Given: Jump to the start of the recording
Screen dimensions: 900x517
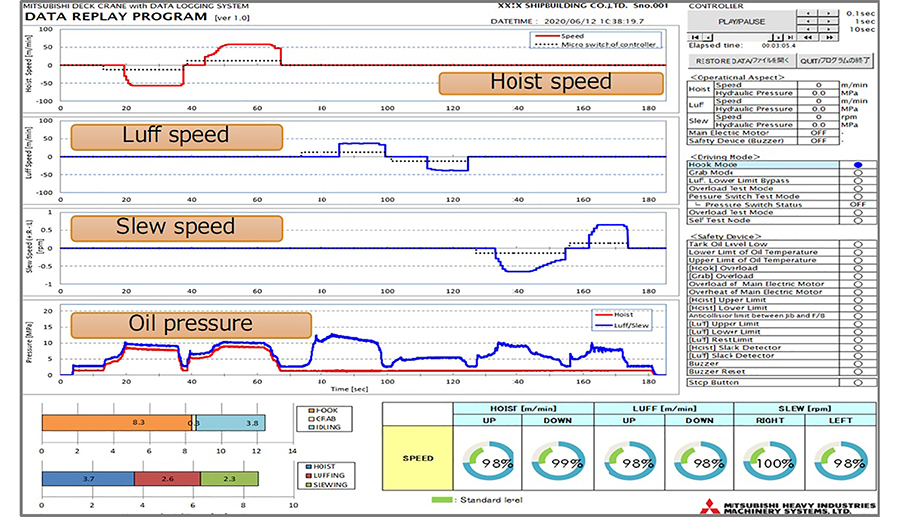Looking at the screenshot, I should (x=695, y=37).
